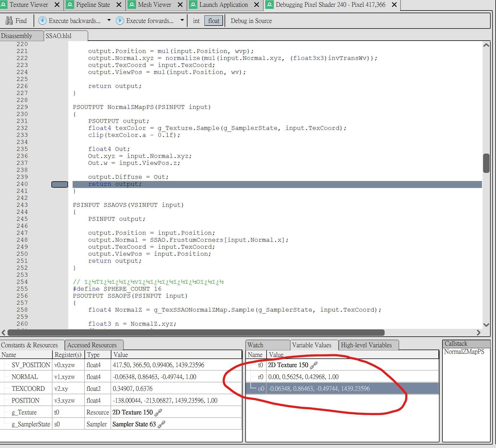Image resolution: width=496 pixels, height=448 pixels.
Task: Open the Accessed Resources tab
Action: pos(94,345)
